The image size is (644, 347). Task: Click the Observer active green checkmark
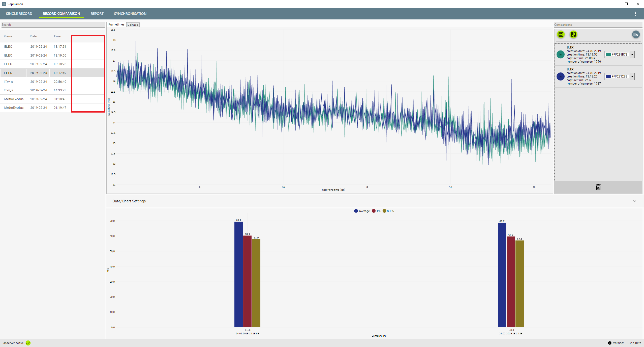pos(28,343)
